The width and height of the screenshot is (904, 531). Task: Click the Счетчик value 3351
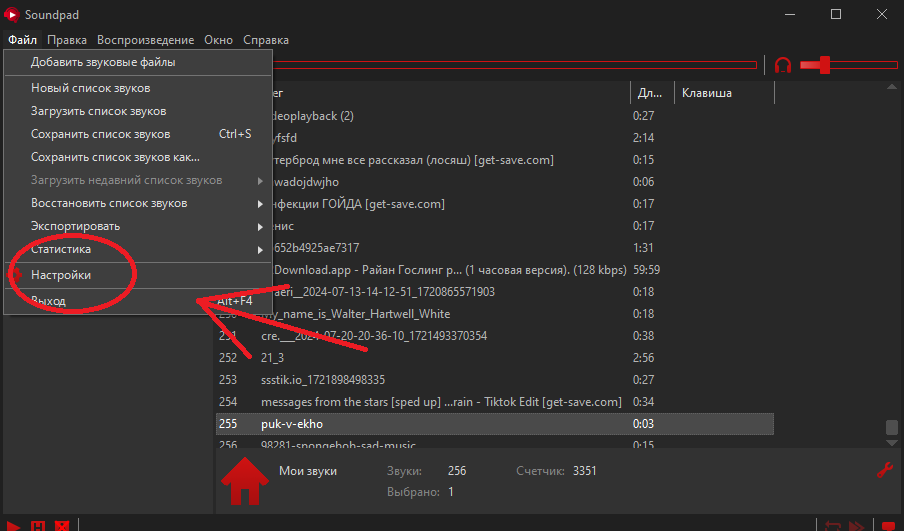585,471
